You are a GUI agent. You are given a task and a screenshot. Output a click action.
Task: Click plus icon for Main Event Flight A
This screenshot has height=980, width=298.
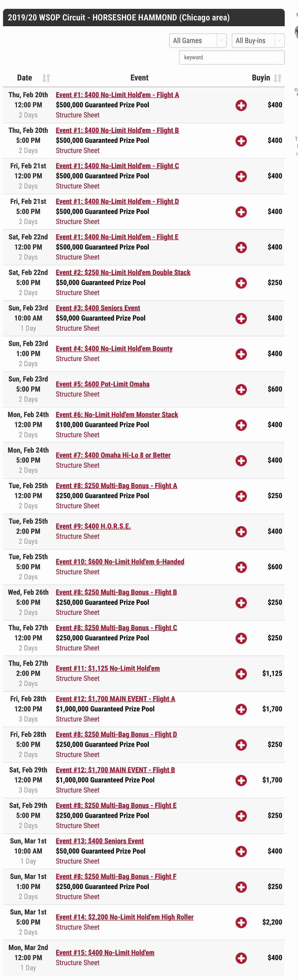[241, 709]
